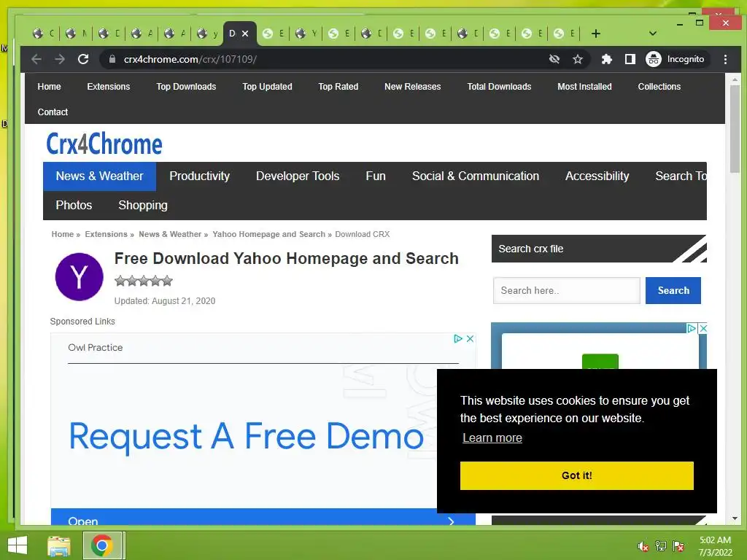Click the purple Yahoo Y logo
This screenshot has height=560, width=747.
[x=79, y=276]
